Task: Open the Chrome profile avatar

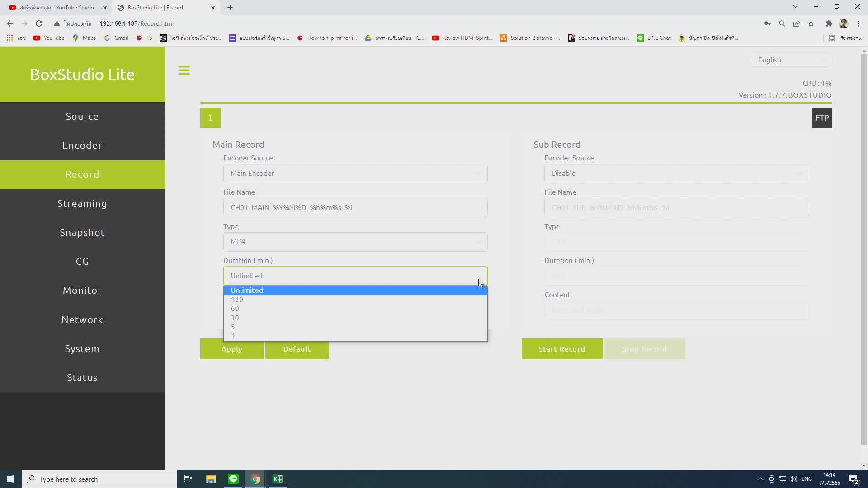Action: [x=844, y=23]
